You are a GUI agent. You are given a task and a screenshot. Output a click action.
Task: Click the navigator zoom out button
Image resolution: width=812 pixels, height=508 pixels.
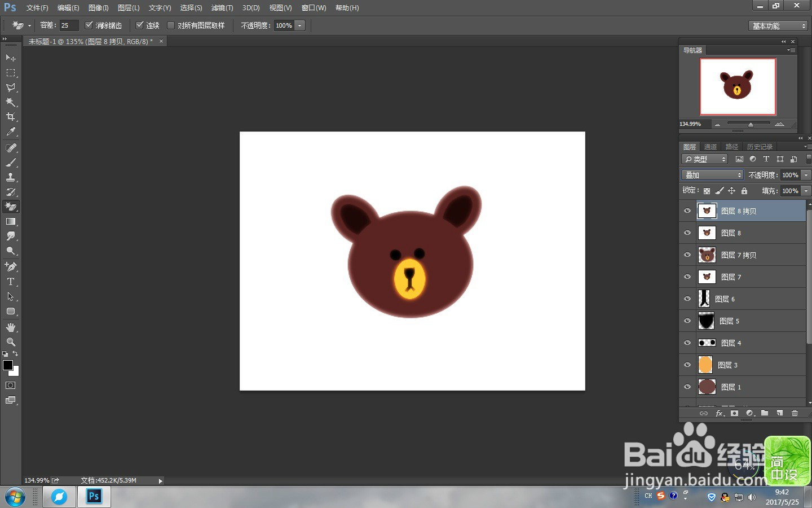pyautogui.click(x=717, y=124)
